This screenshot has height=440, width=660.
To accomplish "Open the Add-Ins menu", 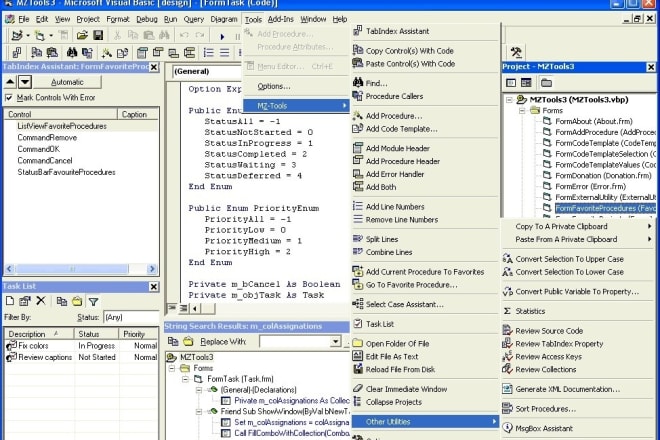I will point(281,19).
